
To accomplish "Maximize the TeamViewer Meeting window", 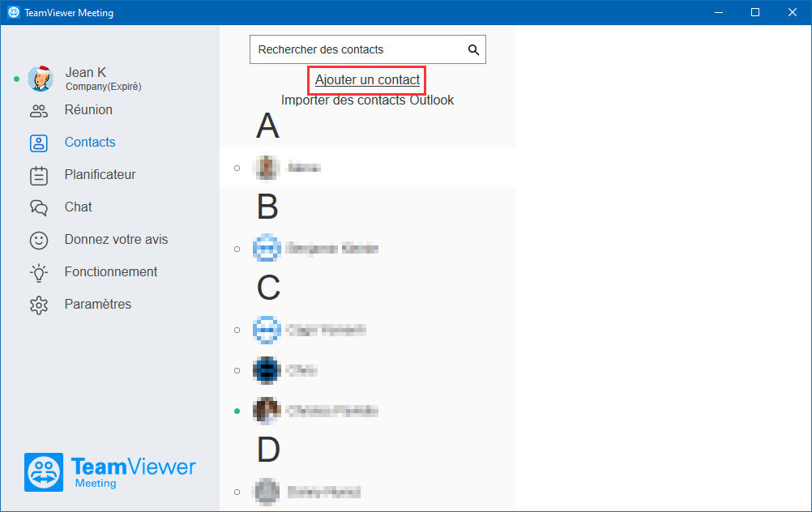I will [755, 12].
